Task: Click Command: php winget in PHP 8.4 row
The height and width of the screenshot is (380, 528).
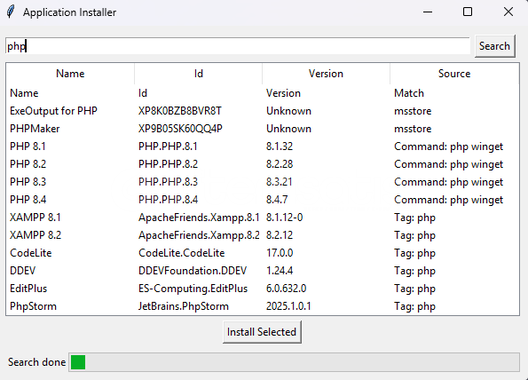Action: (x=449, y=200)
